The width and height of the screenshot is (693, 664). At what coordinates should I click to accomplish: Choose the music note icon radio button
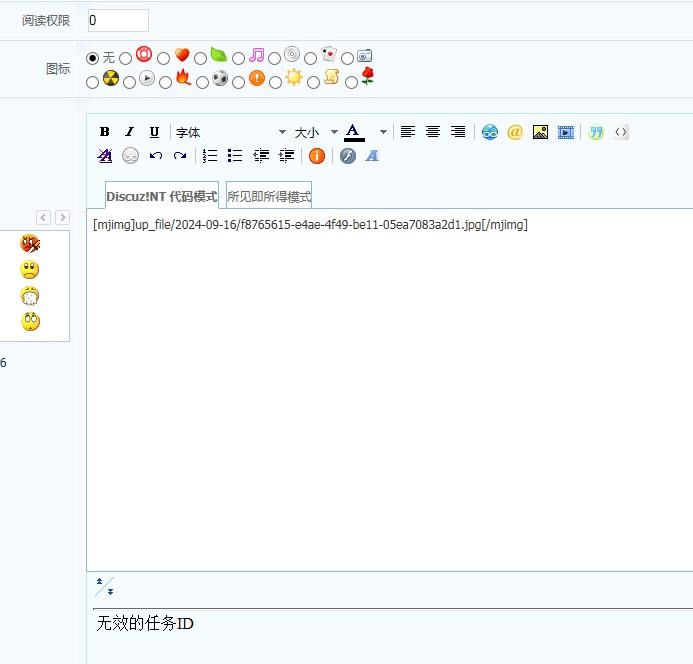point(238,58)
